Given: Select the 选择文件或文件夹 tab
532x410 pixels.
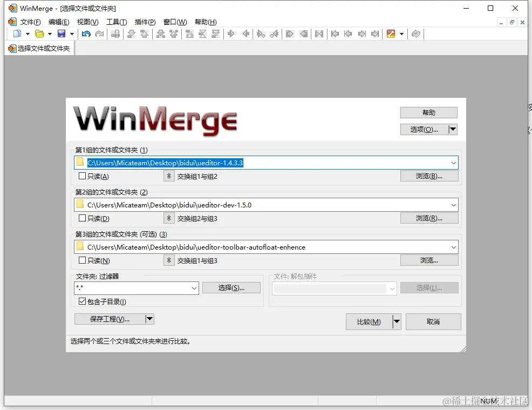Looking at the screenshot, I should click(39, 49).
